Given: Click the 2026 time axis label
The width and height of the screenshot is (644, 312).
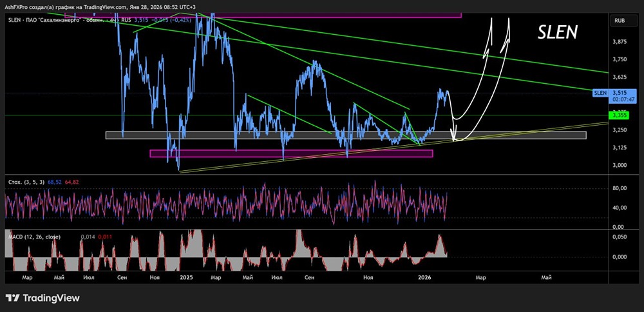Looking at the screenshot, I should [x=424, y=278].
